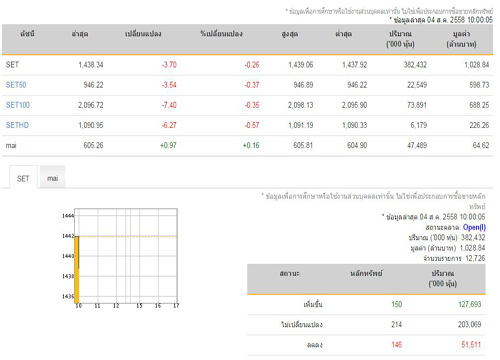This screenshot has height=360, width=500.
Task: Click SETHD high value 1,091.19
Action: (x=301, y=125)
